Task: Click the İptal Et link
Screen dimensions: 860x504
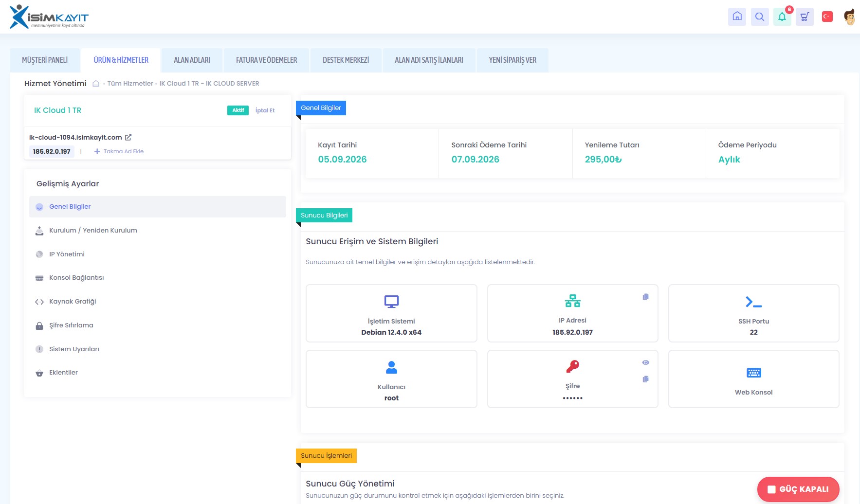Action: coord(265,110)
